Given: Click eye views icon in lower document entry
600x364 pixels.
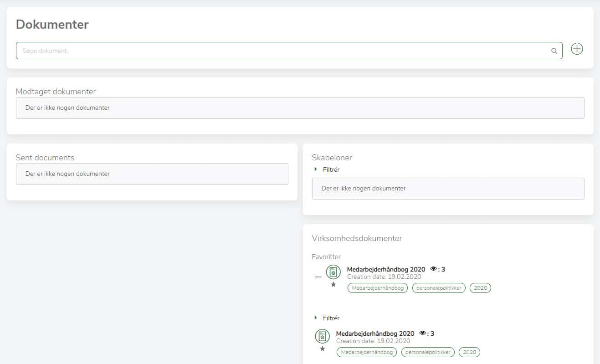Looking at the screenshot, I should point(422,333).
